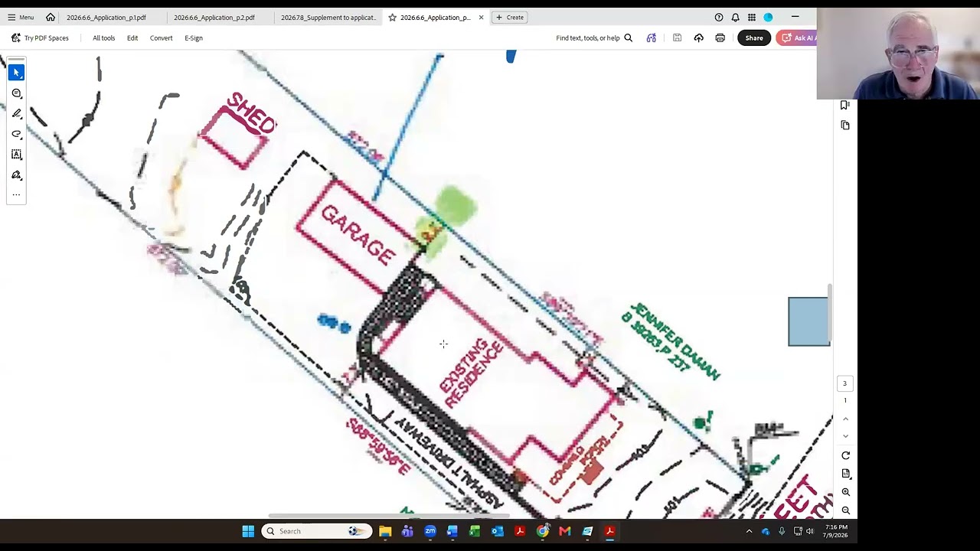Launch Zoom from the taskbar
This screenshot has height=551, width=980.
[x=430, y=531]
